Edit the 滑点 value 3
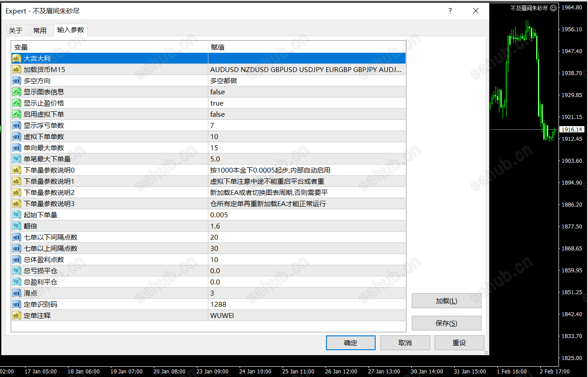Viewport: 588px width, 377px height. [x=307, y=293]
